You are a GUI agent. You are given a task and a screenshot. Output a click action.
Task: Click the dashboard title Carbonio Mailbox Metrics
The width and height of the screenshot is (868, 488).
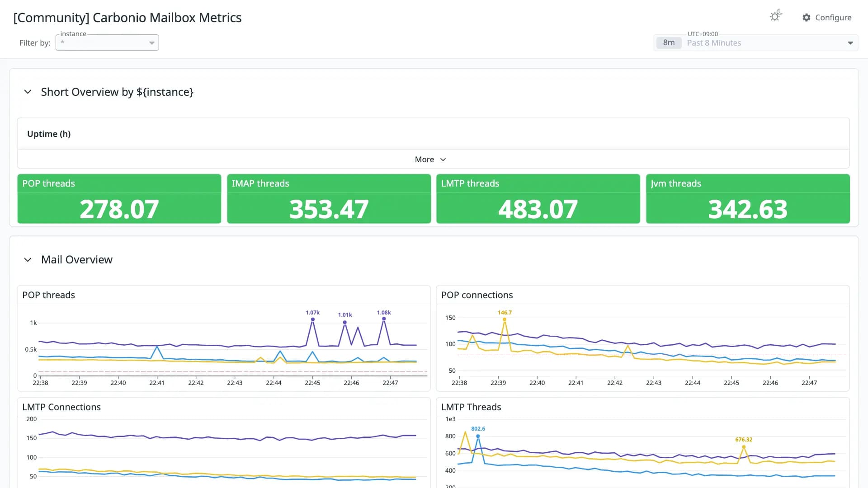coord(127,18)
